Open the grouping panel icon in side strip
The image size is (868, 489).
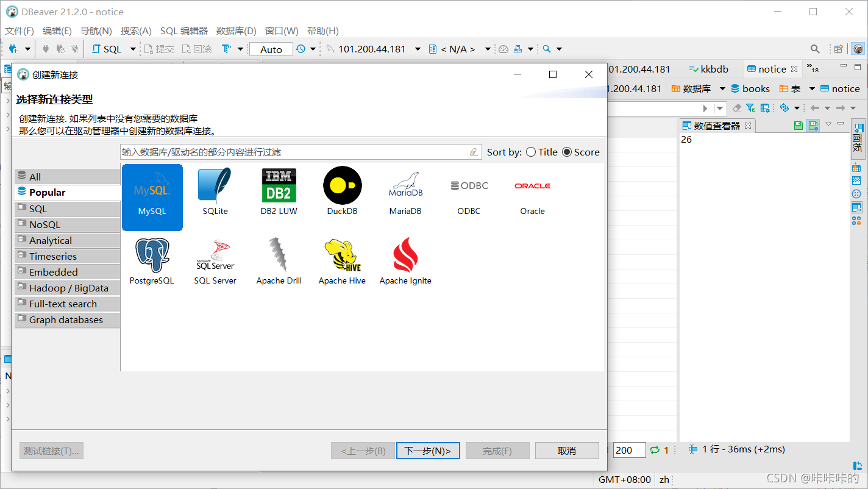click(x=856, y=168)
